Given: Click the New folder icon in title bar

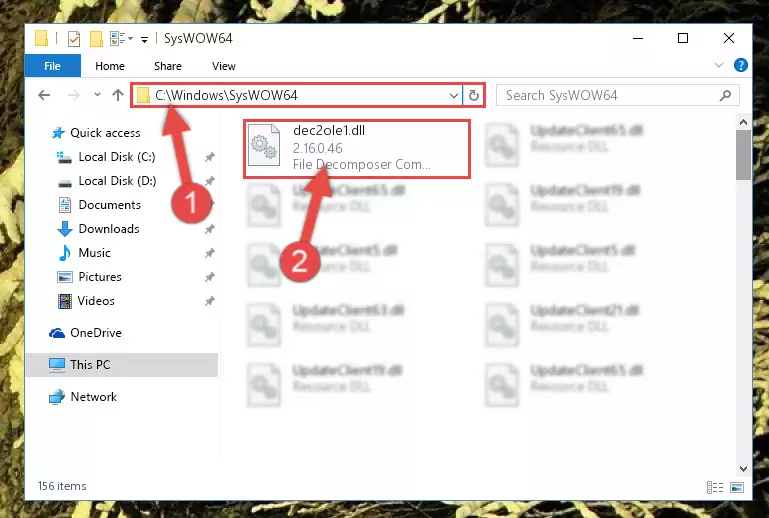Looking at the screenshot, I should (x=96, y=38).
